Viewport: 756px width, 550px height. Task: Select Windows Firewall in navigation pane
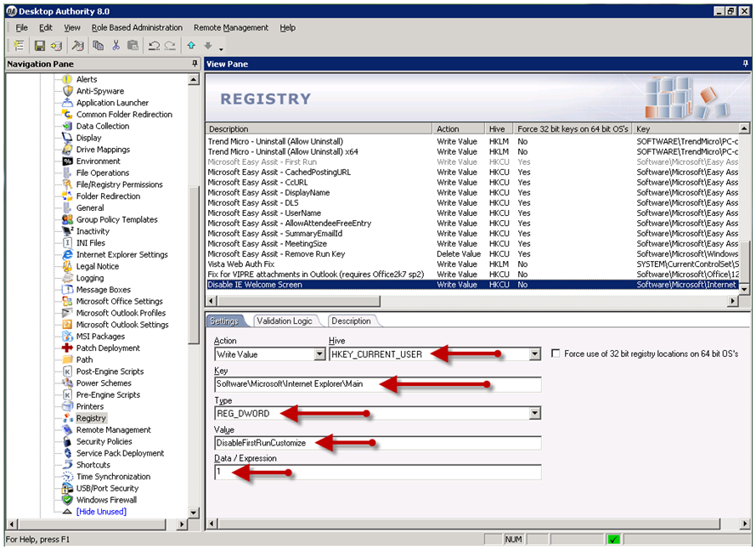(106, 500)
